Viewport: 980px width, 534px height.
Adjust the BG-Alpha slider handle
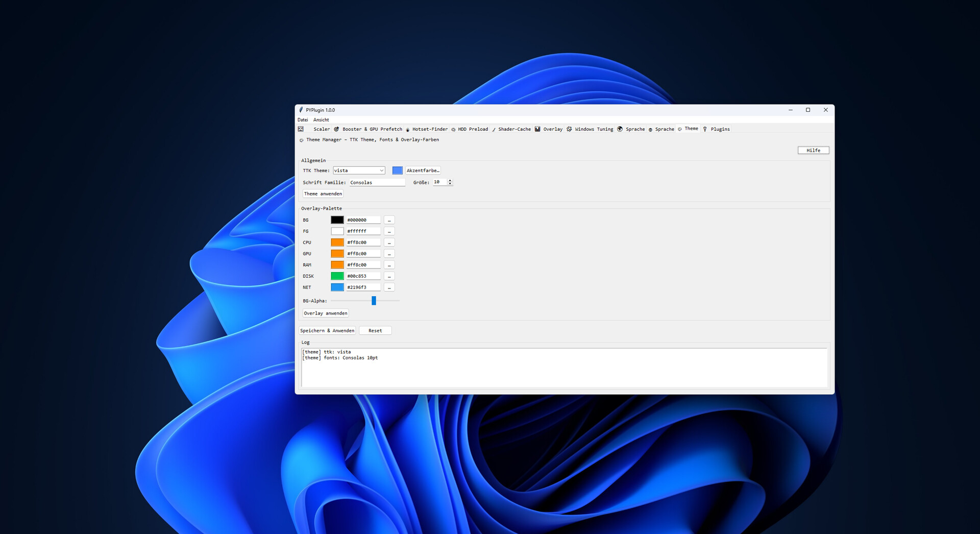374,301
